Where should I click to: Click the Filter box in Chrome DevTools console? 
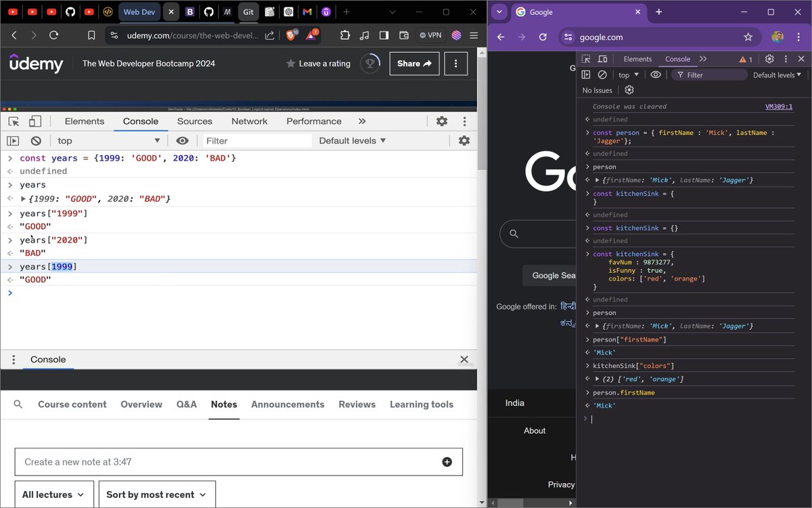tap(708, 75)
